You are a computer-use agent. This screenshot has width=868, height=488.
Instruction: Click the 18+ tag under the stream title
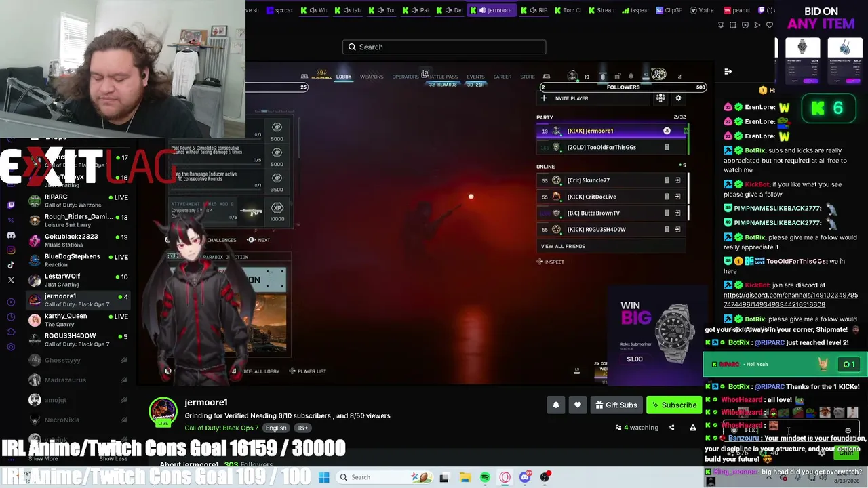pyautogui.click(x=302, y=428)
